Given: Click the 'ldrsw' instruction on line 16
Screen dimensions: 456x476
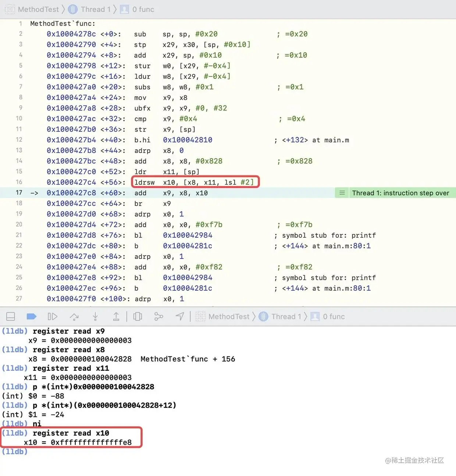Looking at the screenshot, I should [x=145, y=182].
